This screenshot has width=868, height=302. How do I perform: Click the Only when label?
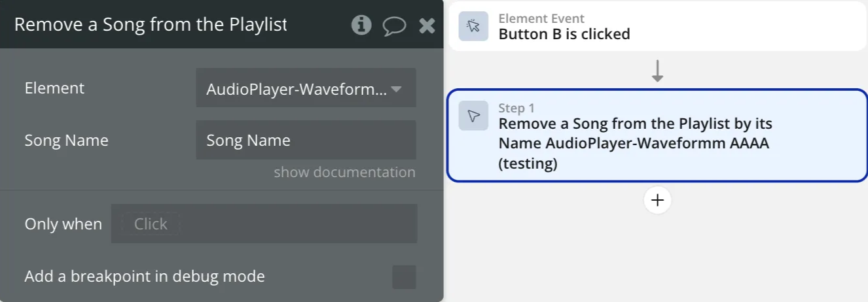coord(63,224)
